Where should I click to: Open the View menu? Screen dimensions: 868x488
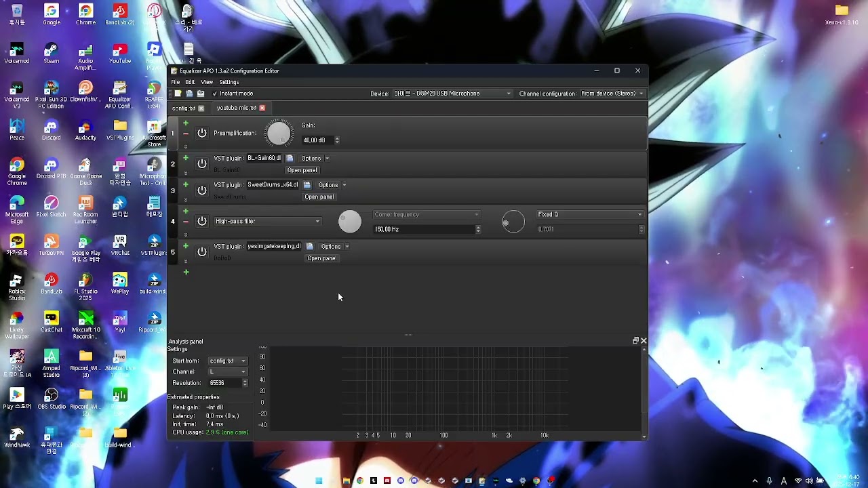(207, 82)
